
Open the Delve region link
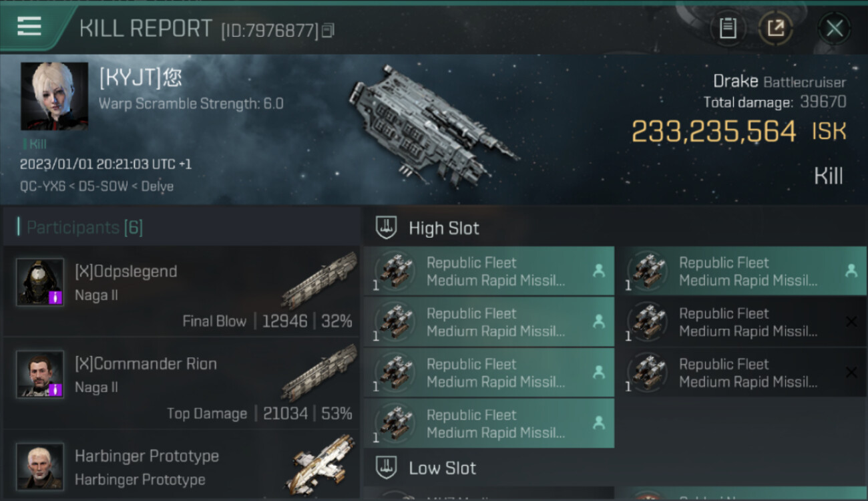[x=158, y=186]
